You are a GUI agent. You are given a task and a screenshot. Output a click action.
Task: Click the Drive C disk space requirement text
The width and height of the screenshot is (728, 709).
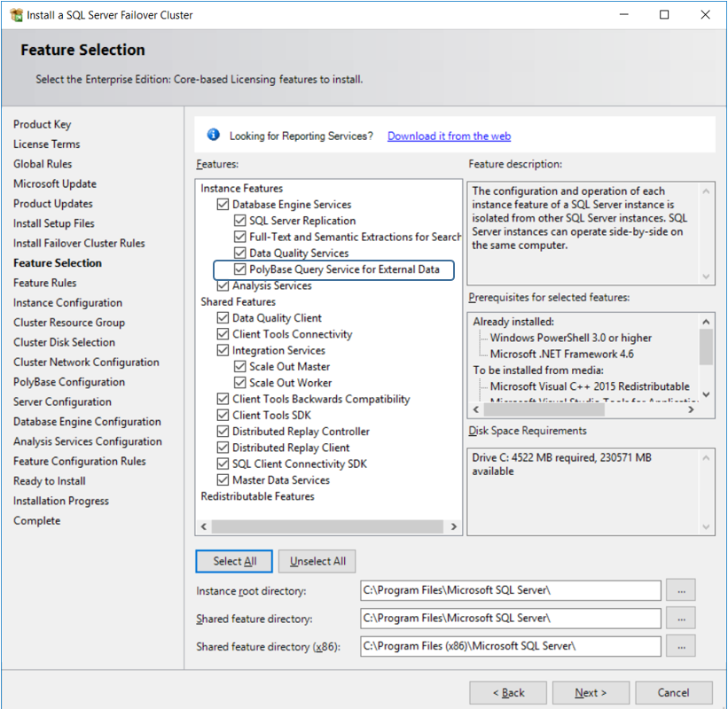click(561, 464)
